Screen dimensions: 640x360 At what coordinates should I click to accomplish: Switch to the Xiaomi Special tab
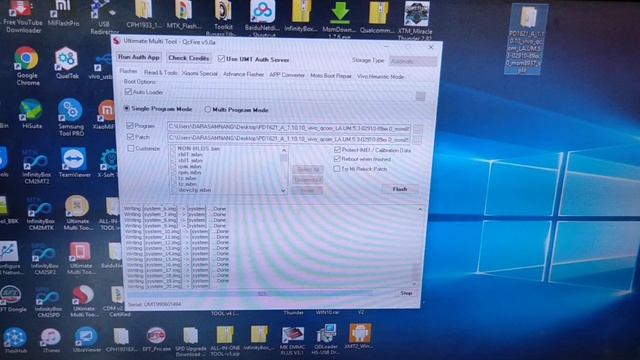pos(200,73)
